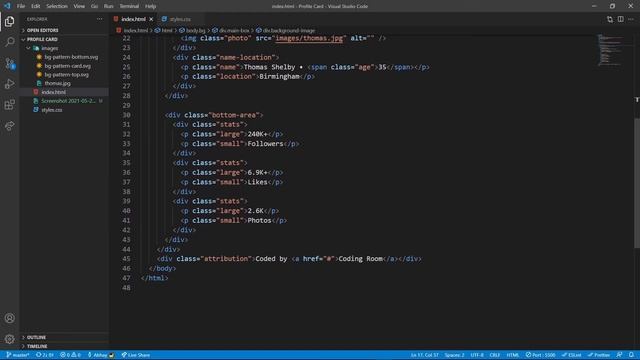640x360 pixels.
Task: Close the index.html tab
Action: click(x=151, y=19)
